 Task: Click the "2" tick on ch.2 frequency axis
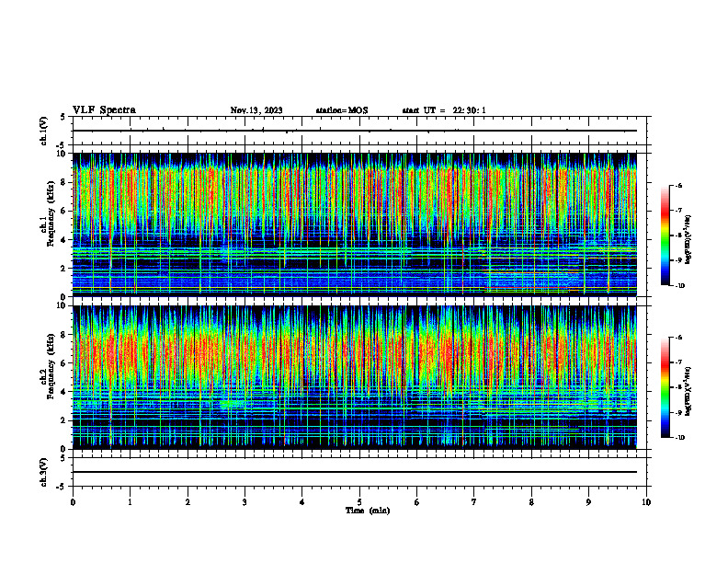pos(64,420)
